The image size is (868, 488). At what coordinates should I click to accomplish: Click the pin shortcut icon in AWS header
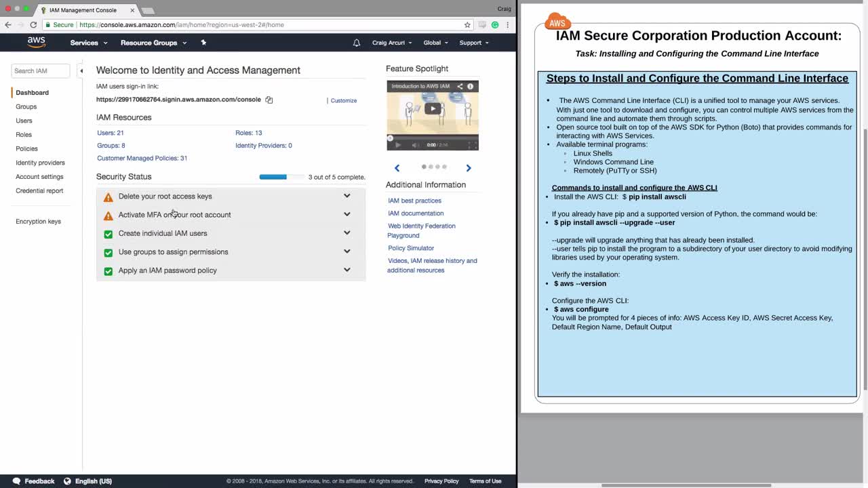pyautogui.click(x=203, y=43)
